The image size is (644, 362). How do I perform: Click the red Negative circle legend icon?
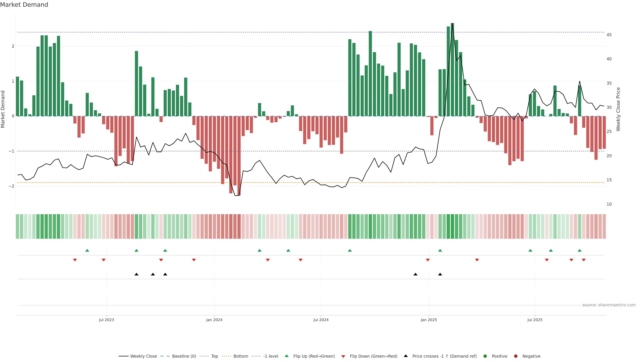516,356
